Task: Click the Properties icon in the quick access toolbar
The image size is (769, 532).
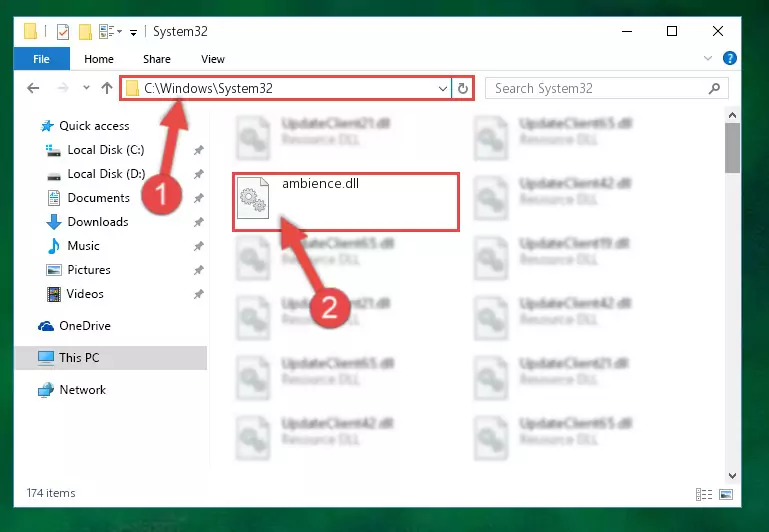Action: [63, 32]
